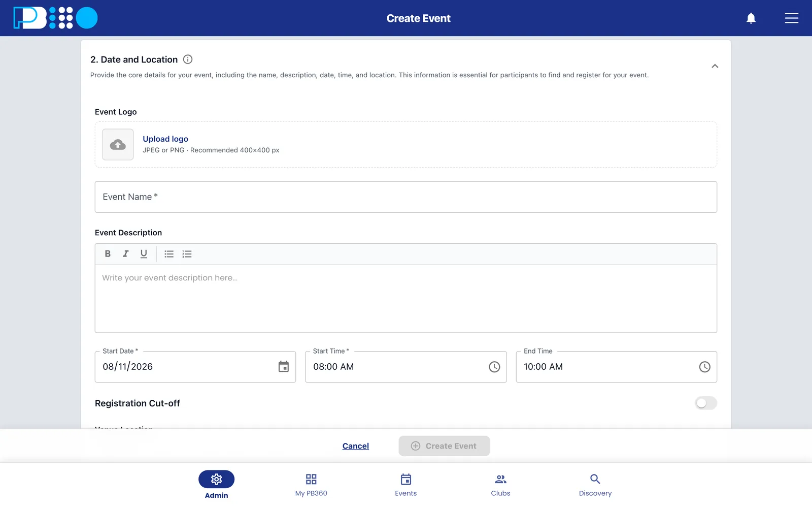
Task: Apply italic formatting in description editor
Action: pos(125,254)
